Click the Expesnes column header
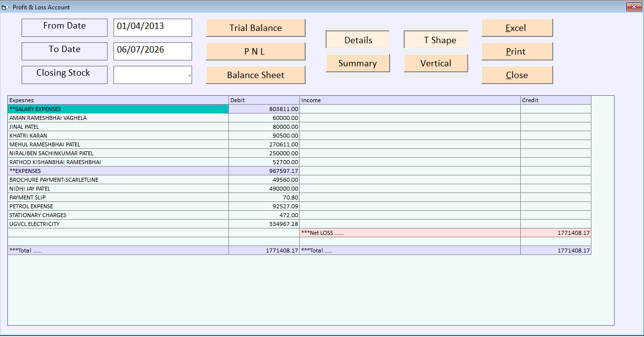Viewport: 644px width, 337px height. pyautogui.click(x=118, y=100)
